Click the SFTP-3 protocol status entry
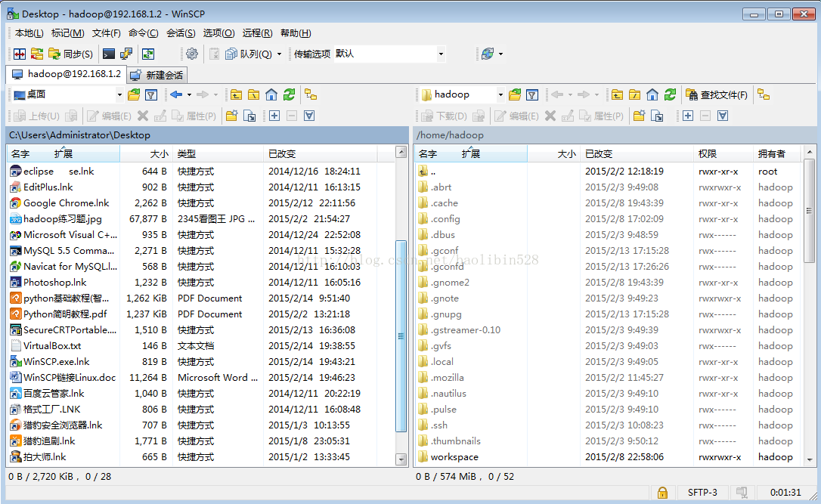Viewport: 821px width, 504px height. tap(702, 493)
